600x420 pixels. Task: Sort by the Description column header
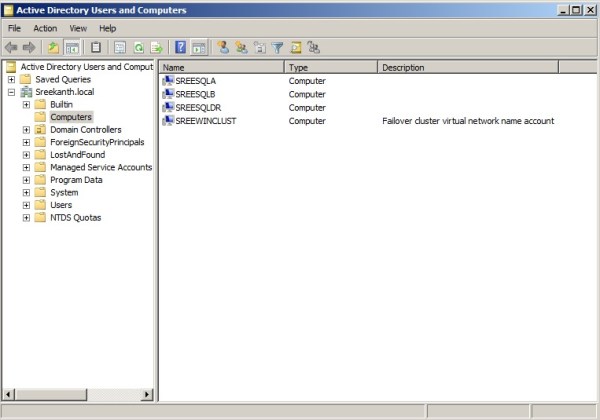[x=467, y=67]
